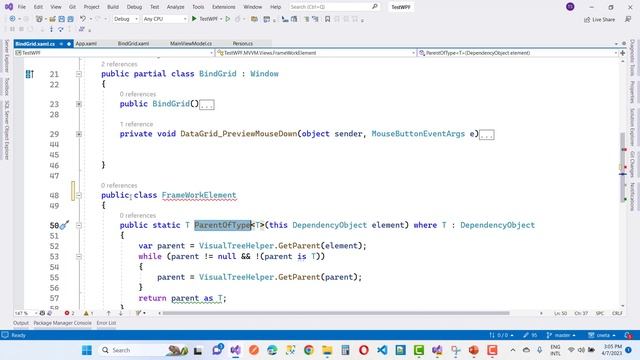This screenshot has width=640, height=360.
Task: Open the Package Manager Console tab
Action: tap(62, 323)
